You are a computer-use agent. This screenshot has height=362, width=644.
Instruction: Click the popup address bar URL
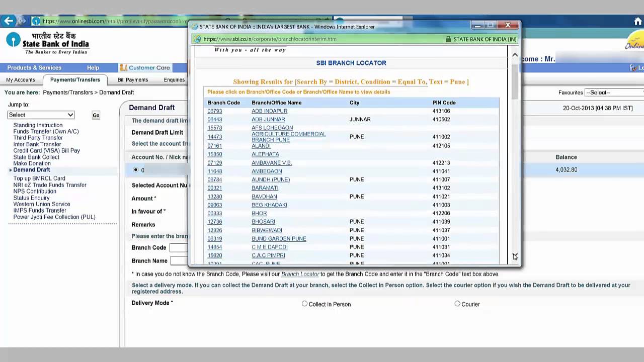[270, 39]
